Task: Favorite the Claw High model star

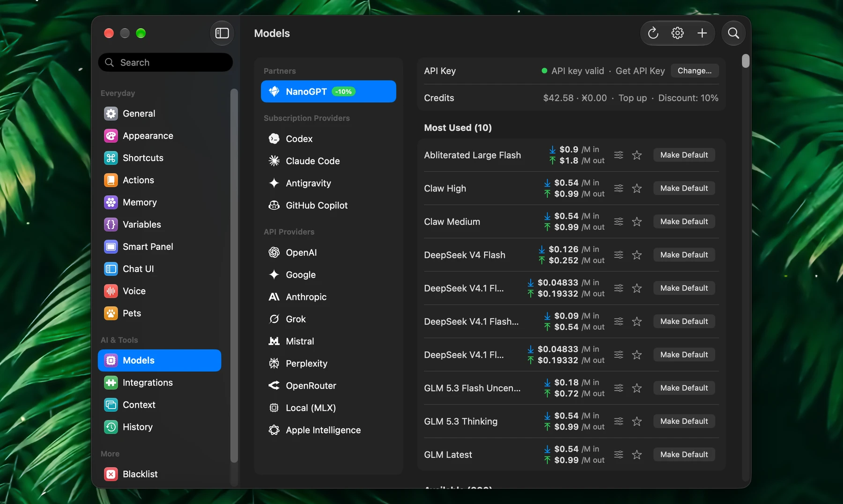Action: [x=637, y=188]
